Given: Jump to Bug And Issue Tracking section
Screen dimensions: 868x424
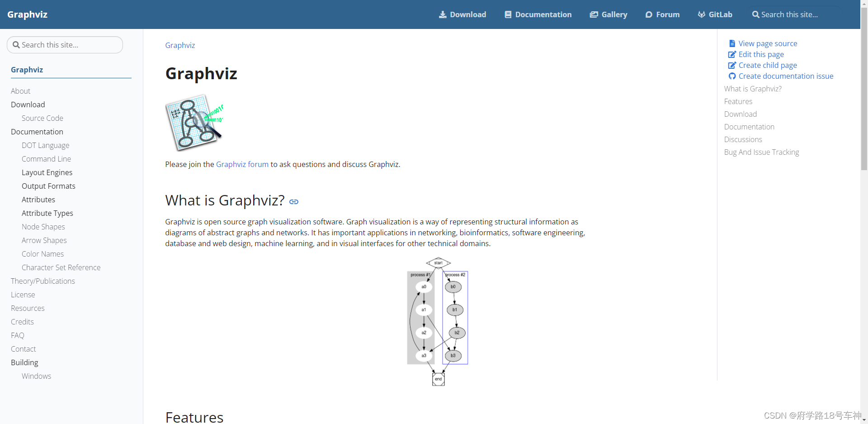Looking at the screenshot, I should click(x=761, y=152).
